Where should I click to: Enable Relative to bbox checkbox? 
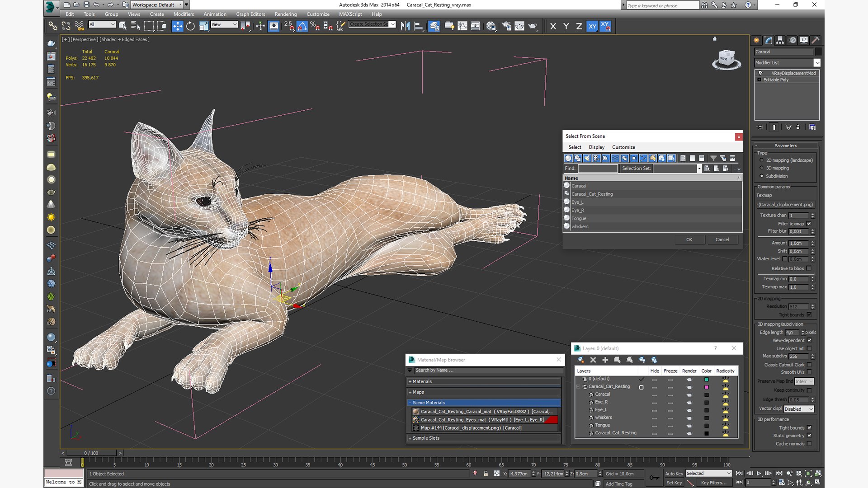coord(809,268)
